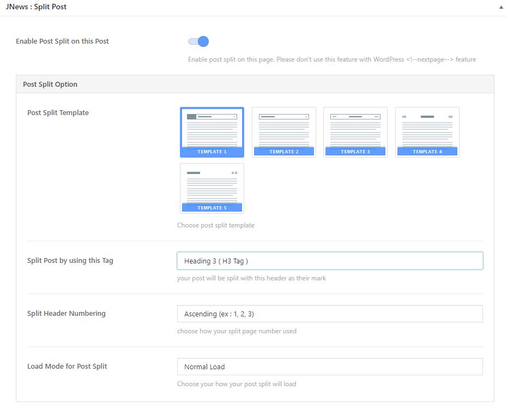Select the Template 1 layout thumbnail
Viewport: 507px width, 420px height.
(212, 132)
